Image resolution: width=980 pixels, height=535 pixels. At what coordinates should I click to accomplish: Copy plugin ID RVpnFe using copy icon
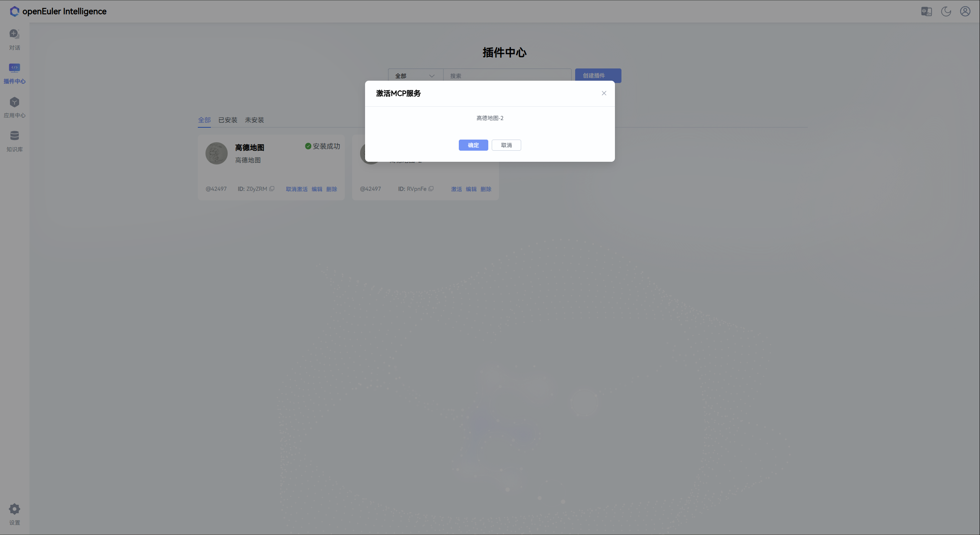click(x=431, y=188)
